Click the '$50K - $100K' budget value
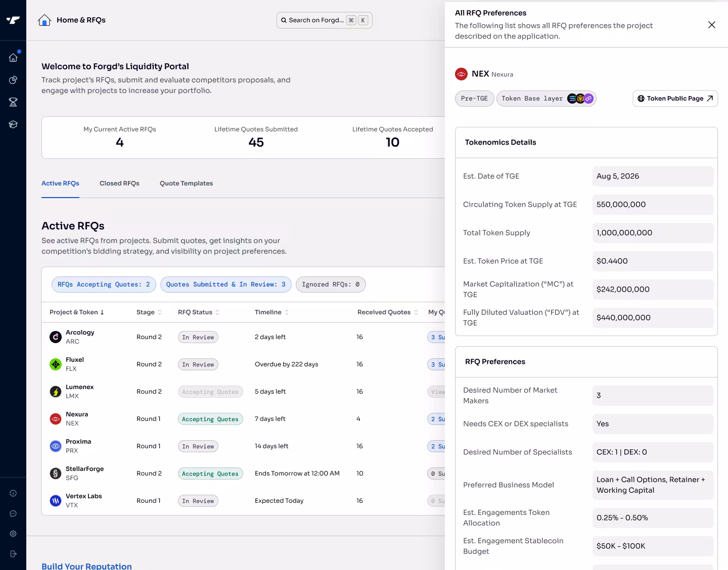Image resolution: width=728 pixels, height=570 pixels. [x=653, y=546]
